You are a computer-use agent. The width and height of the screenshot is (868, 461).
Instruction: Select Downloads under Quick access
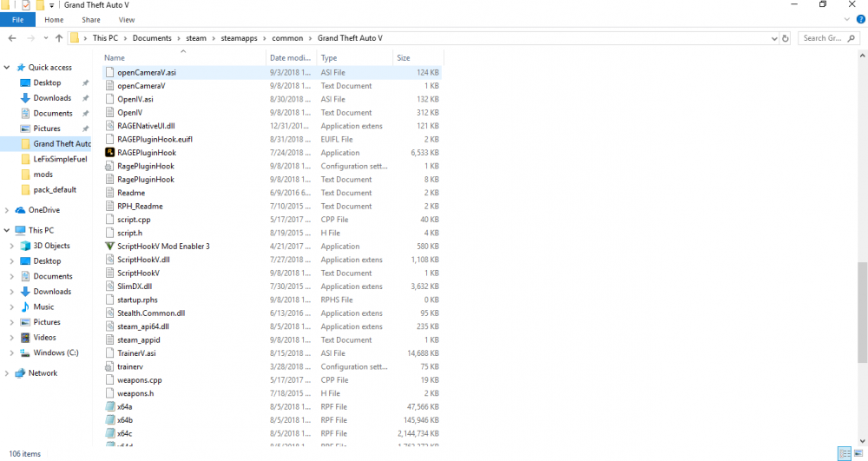click(x=52, y=98)
